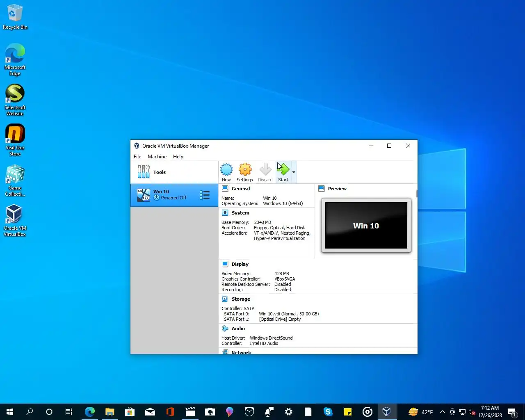The image size is (525, 420).
Task: Select the Microsoft Edge desktop shortcut
Action: point(15,59)
